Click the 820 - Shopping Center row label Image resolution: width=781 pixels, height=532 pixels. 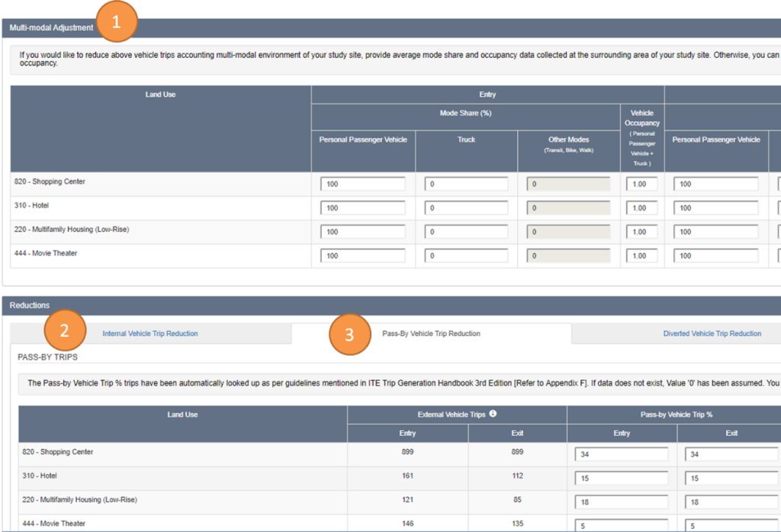(x=50, y=182)
